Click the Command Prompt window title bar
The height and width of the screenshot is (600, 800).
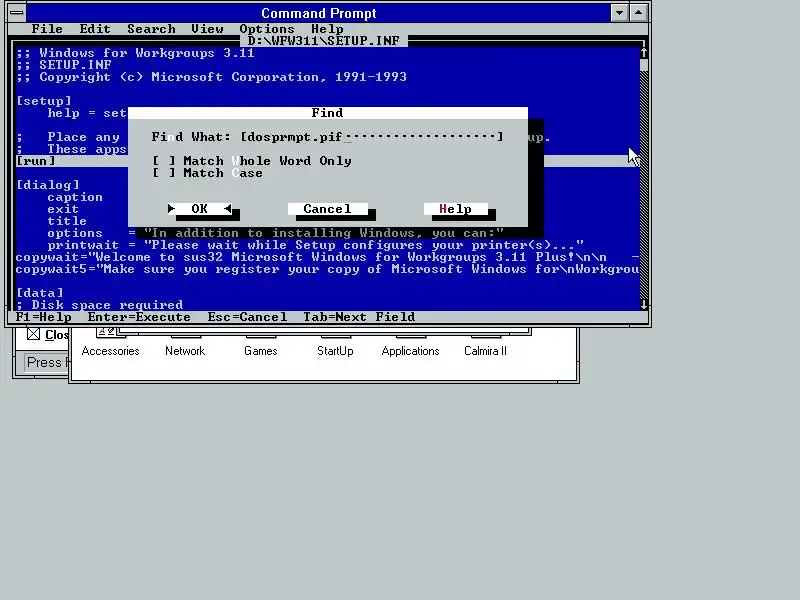[318, 13]
